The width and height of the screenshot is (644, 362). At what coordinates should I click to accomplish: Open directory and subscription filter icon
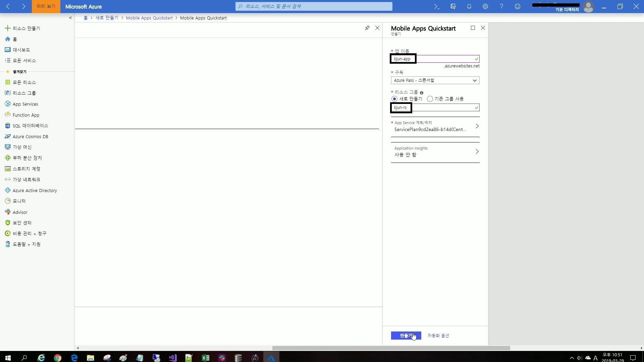point(453,6)
